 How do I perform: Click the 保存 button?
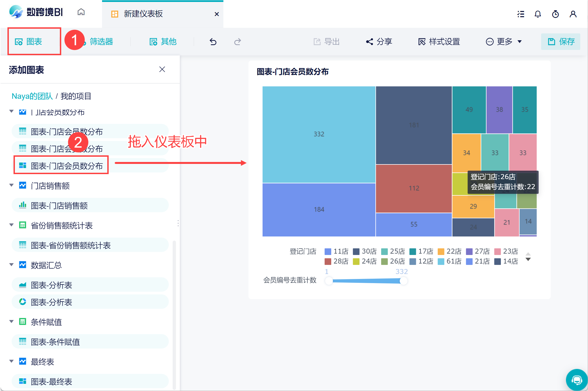click(560, 42)
